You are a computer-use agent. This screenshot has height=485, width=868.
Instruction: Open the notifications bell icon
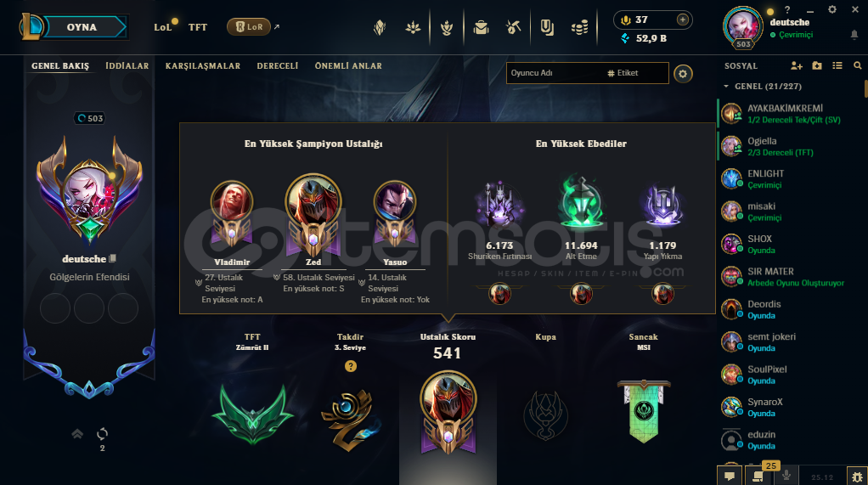coord(854,34)
